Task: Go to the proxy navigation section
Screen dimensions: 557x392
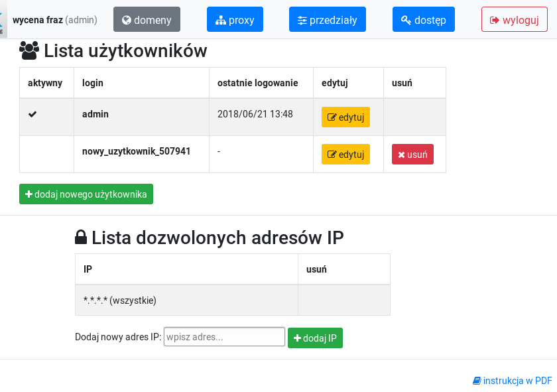Action: (x=235, y=20)
